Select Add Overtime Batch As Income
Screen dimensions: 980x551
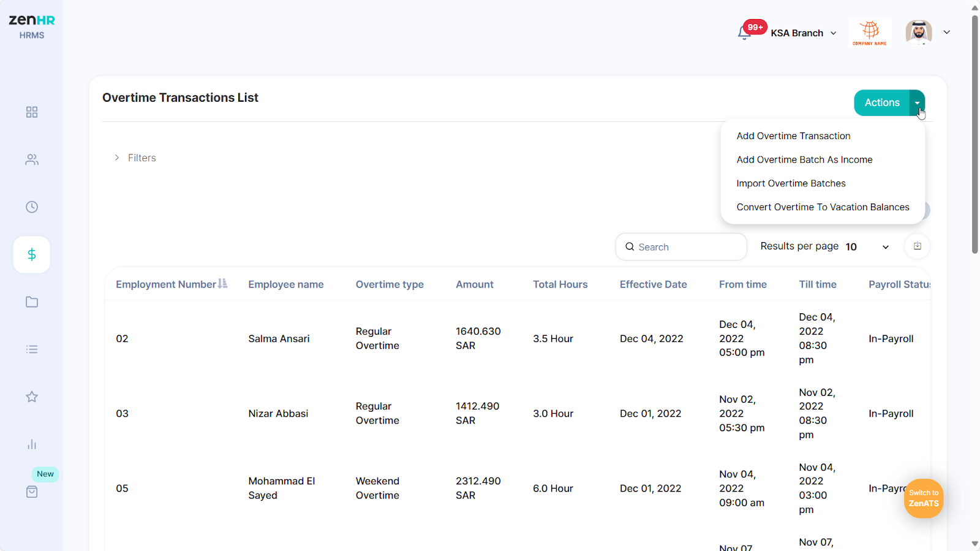[x=804, y=160]
